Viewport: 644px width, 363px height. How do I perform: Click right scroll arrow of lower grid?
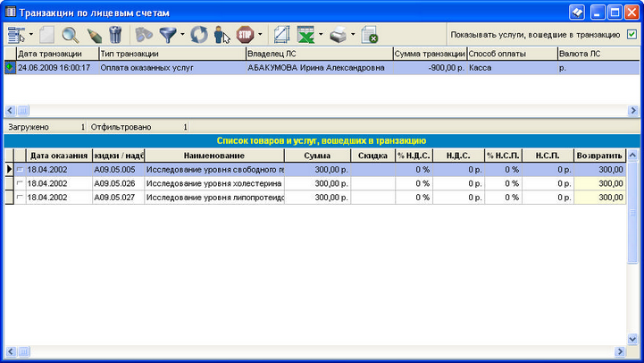pyautogui.click(x=620, y=351)
